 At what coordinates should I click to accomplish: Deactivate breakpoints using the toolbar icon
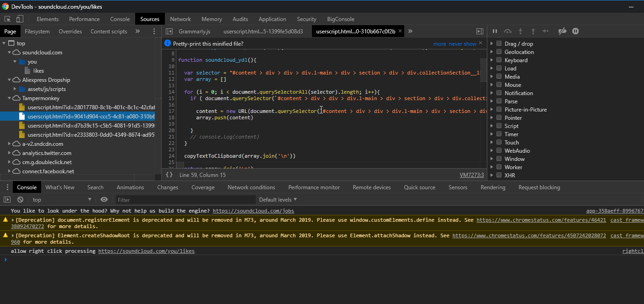(x=562, y=31)
